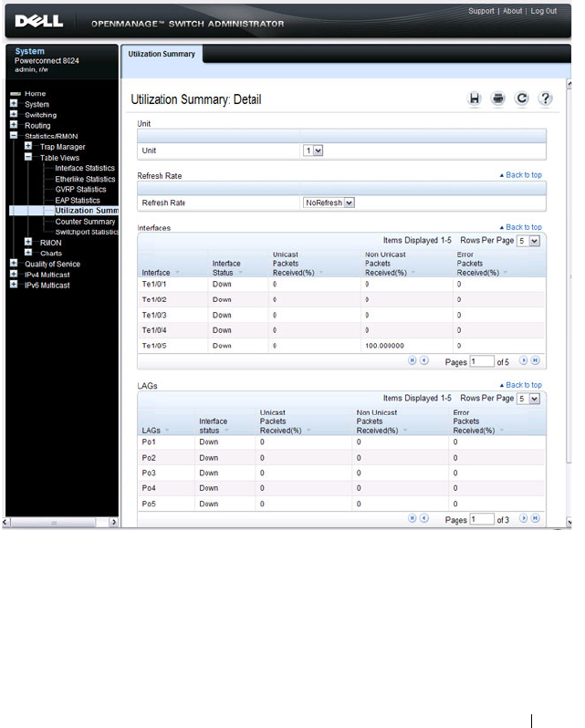Open GVRP Statistics in the tree
Image resolution: width=585 pixels, height=728 pixels.
[x=80, y=190]
